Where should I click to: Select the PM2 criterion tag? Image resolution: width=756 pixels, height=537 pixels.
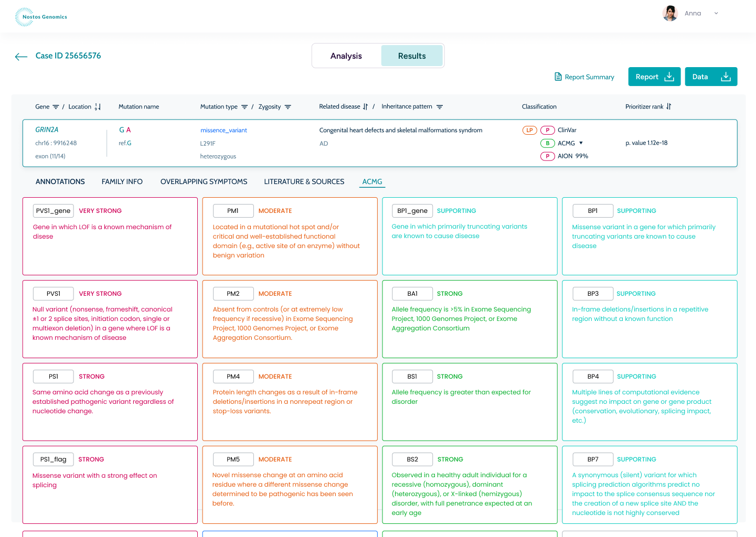click(x=233, y=294)
